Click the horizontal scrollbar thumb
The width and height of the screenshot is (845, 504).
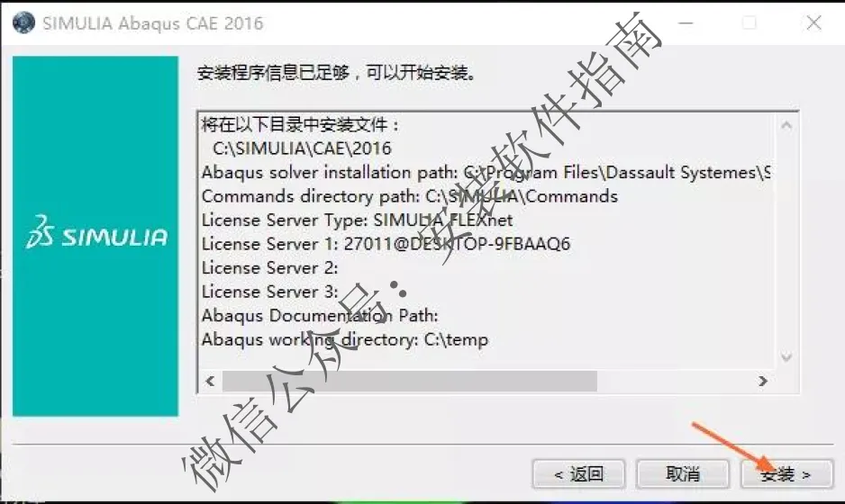(410, 382)
